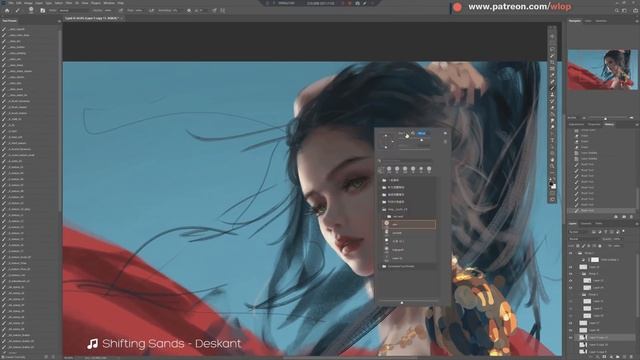The height and width of the screenshot is (360, 640).
Task: Toggle visibility of Layer 17
Action: [x=571, y=323]
